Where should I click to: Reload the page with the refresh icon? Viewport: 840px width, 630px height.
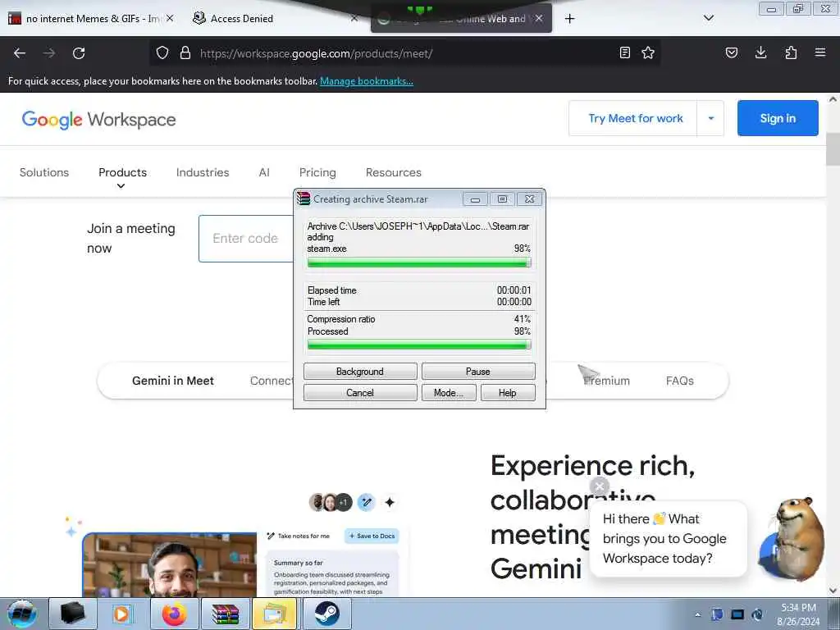[x=79, y=53]
